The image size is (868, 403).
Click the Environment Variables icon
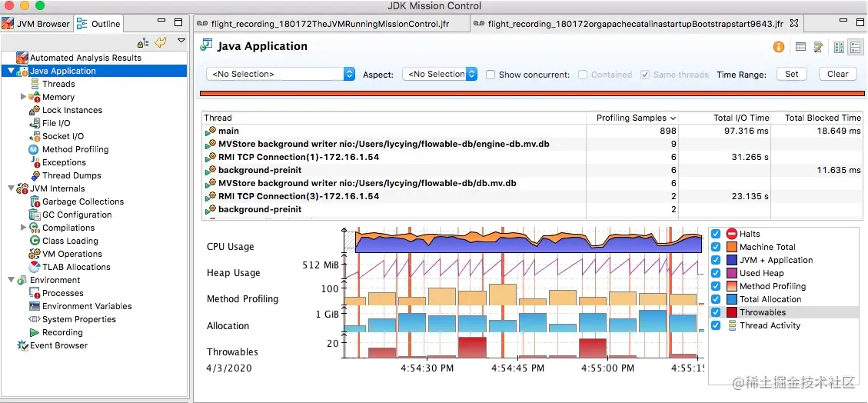pos(35,306)
